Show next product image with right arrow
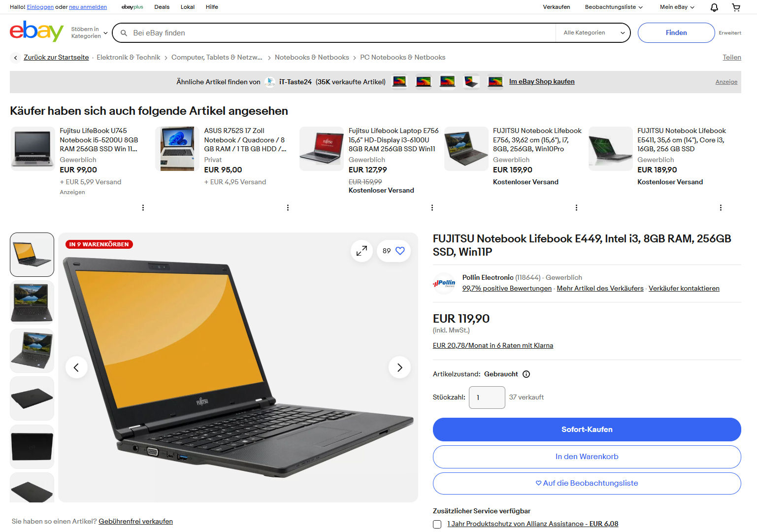This screenshot has width=757, height=532. 399,367
